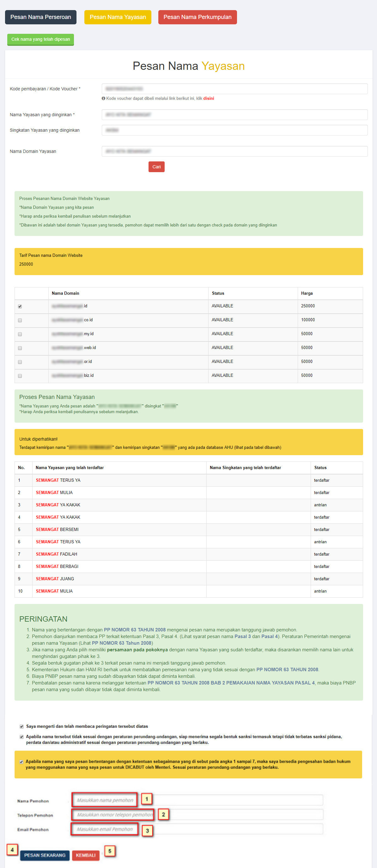The height and width of the screenshot is (868, 377).
Task: Select the .co.id domain checkbox
Action: (20, 320)
